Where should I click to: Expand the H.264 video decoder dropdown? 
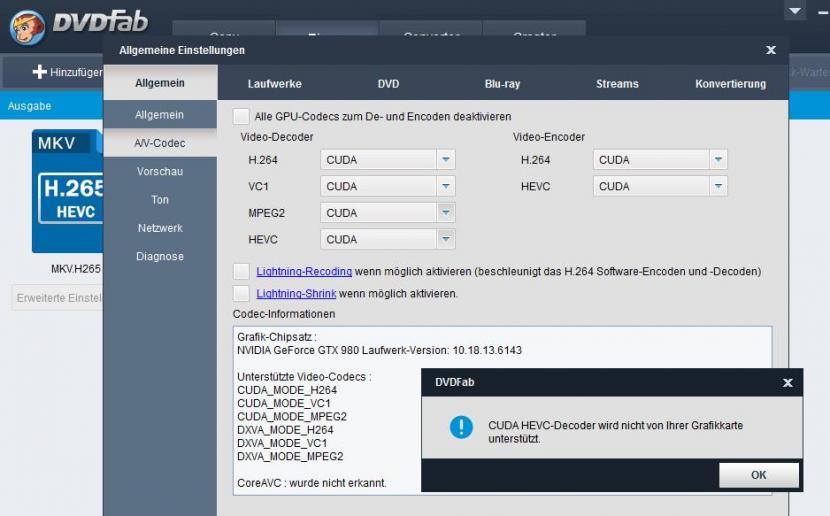[x=446, y=160]
